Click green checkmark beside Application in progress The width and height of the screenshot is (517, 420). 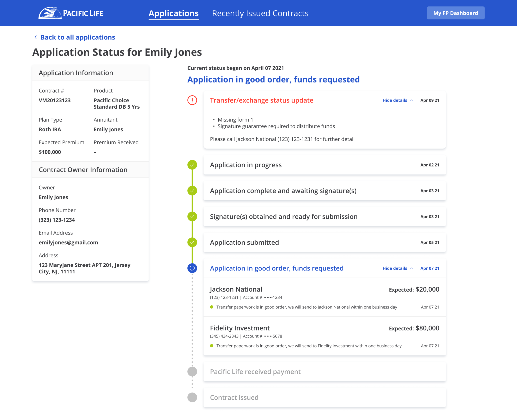192,165
